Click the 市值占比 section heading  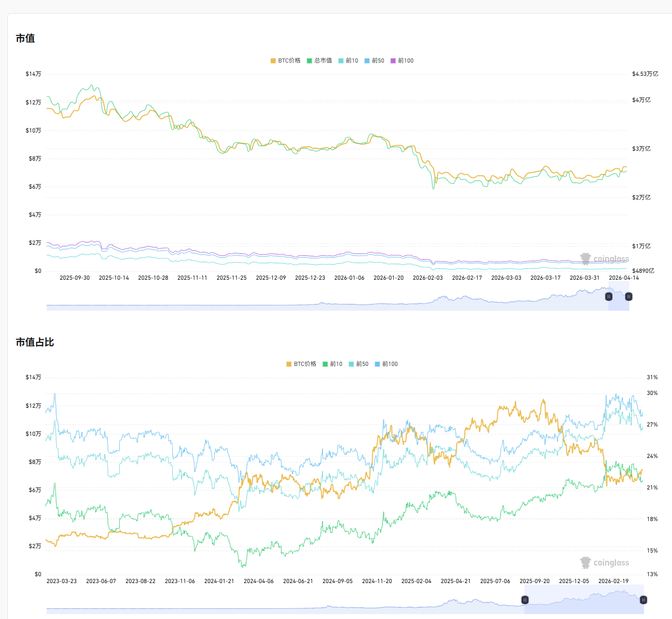[34, 342]
